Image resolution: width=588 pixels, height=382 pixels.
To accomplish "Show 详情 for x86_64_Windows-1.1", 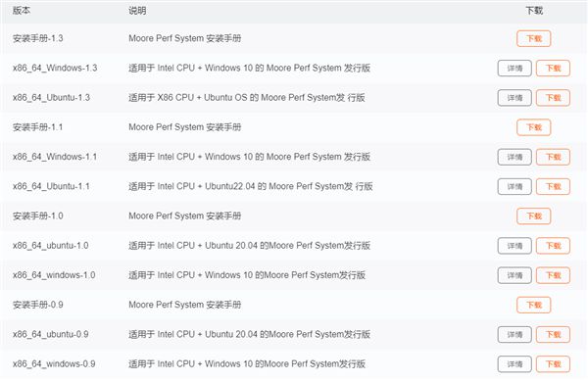I will pos(514,157).
